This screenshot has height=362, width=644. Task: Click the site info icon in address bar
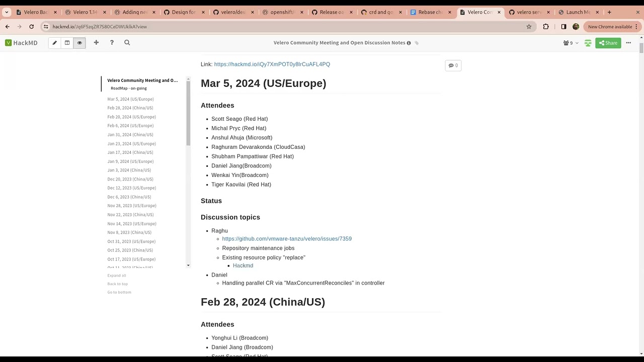[x=46, y=27]
